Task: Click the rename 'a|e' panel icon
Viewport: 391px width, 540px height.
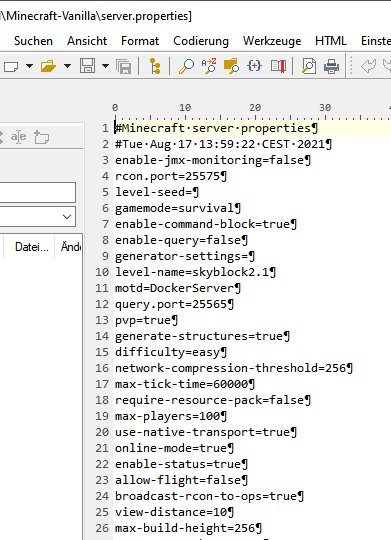Action: coord(18,137)
